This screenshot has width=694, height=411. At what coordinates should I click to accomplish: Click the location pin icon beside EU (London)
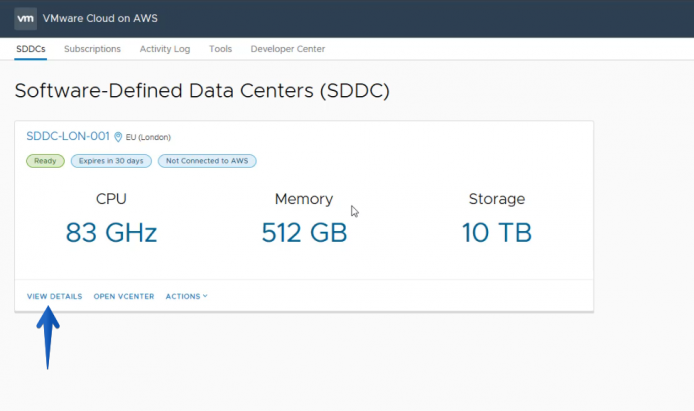[x=118, y=137]
